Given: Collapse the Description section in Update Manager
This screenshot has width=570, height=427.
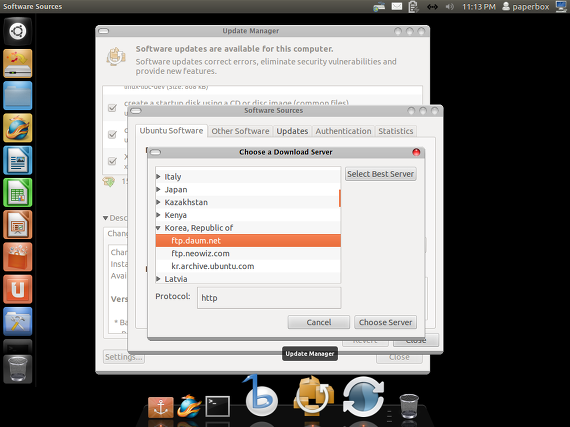Looking at the screenshot, I should pyautogui.click(x=105, y=218).
